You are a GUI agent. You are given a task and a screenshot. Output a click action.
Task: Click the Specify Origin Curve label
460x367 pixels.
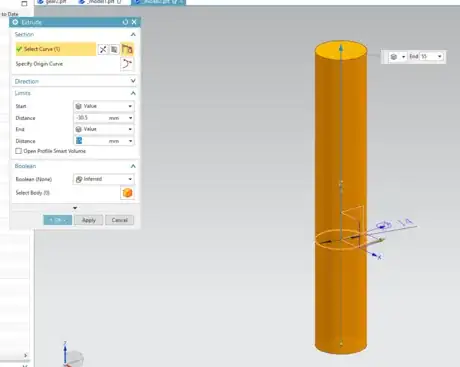(x=39, y=64)
